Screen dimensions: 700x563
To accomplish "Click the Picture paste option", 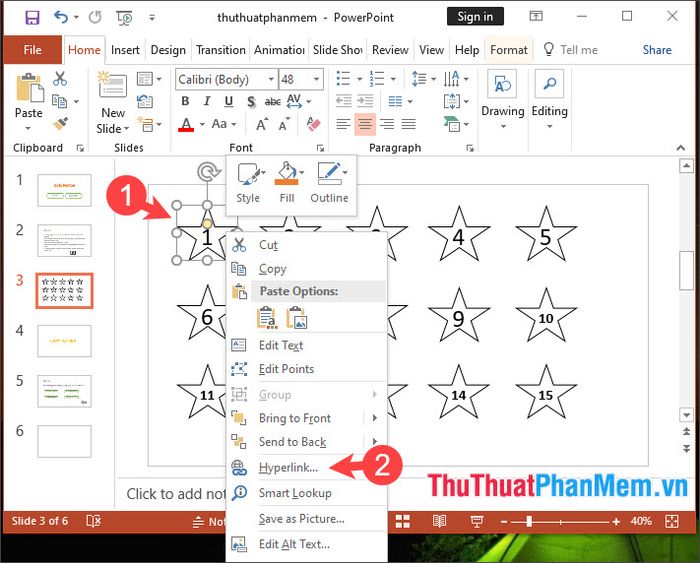I will tap(297, 317).
